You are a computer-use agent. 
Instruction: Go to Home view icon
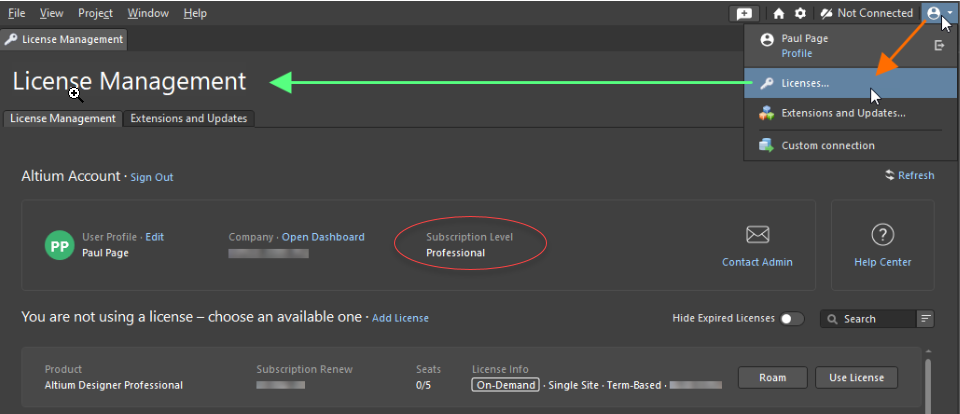[x=779, y=13]
